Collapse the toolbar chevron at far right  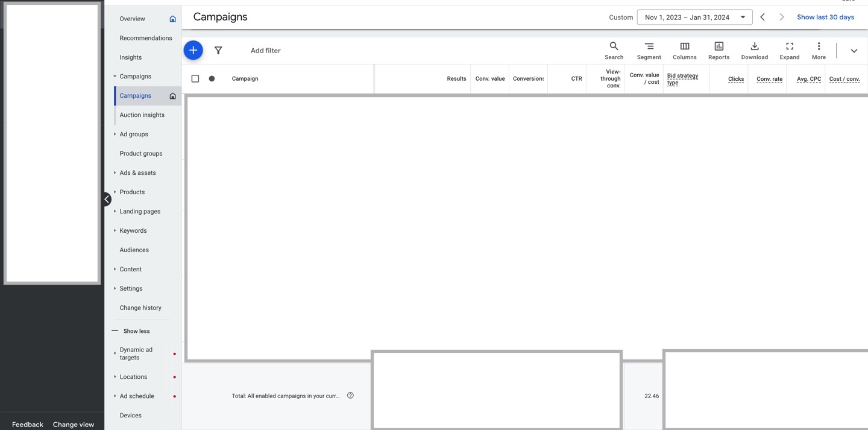(x=854, y=51)
